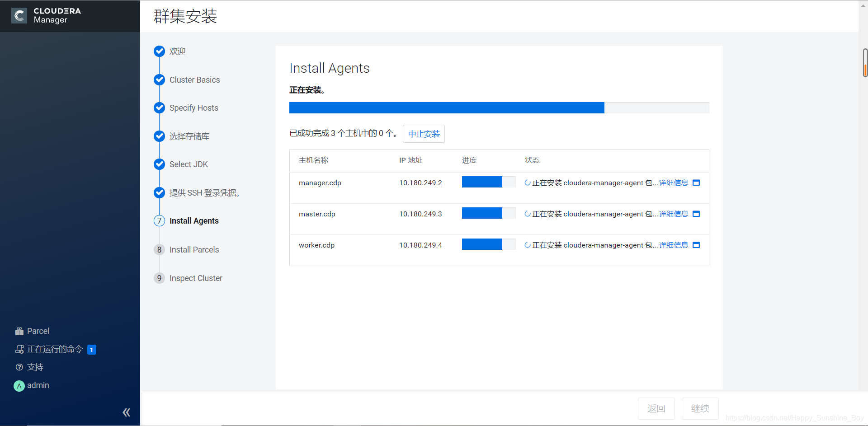Click the running commands icon in sidebar

click(x=19, y=349)
